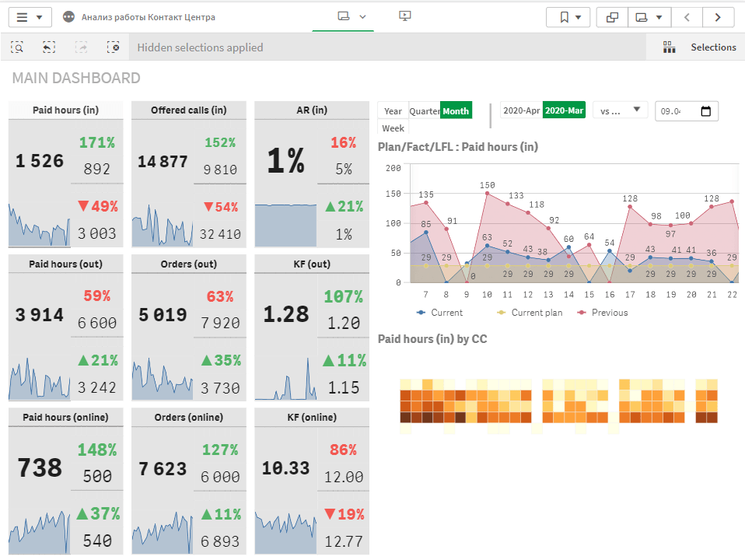The image size is (745, 560).
Task: Open the calendar date picker
Action: point(705,111)
